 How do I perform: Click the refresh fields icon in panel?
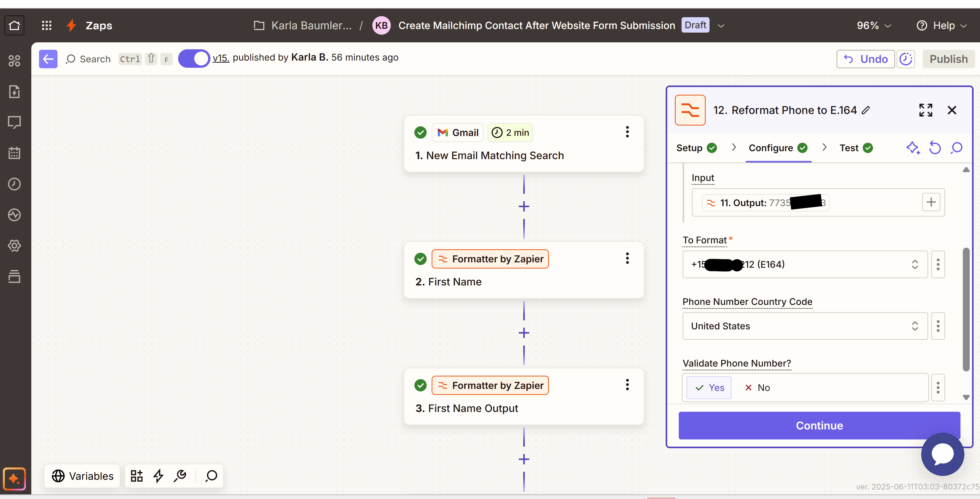click(935, 148)
